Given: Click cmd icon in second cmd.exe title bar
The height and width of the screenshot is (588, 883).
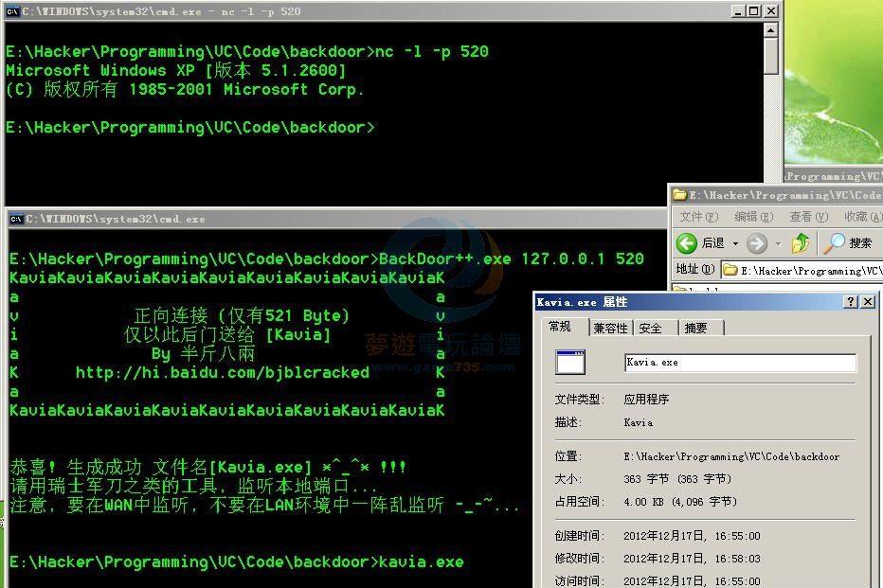Looking at the screenshot, I should (16, 219).
